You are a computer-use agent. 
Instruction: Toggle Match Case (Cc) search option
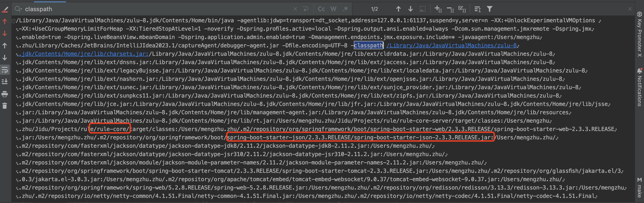[x=321, y=9]
